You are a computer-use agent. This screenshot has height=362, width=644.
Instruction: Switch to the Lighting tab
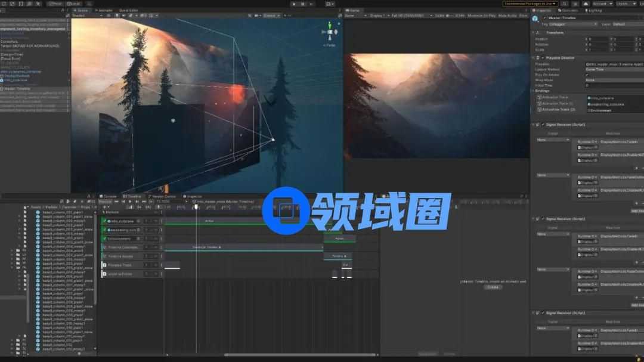(x=595, y=10)
